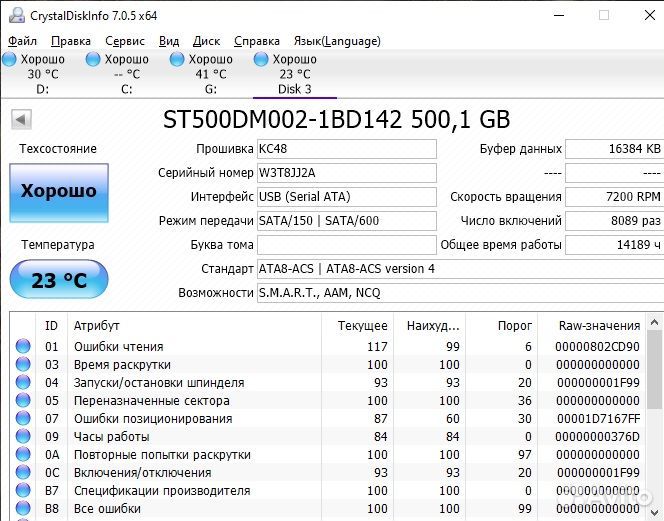
Task: Click the transfer mode field SATA/150 | SATA/600
Action: pos(346,221)
